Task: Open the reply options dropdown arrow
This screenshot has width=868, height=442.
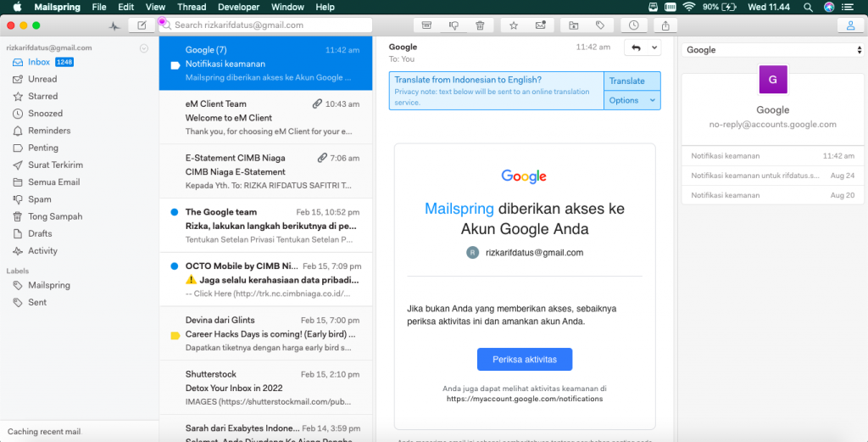Action: tap(653, 48)
